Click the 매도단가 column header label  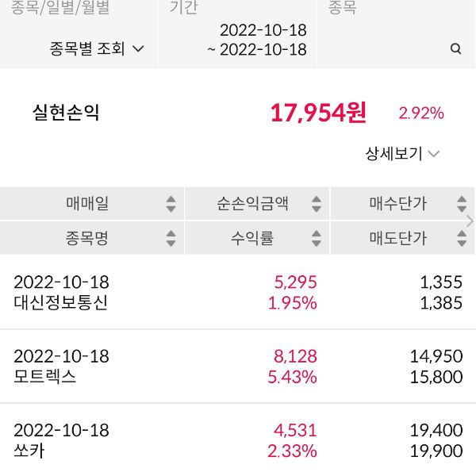(397, 238)
